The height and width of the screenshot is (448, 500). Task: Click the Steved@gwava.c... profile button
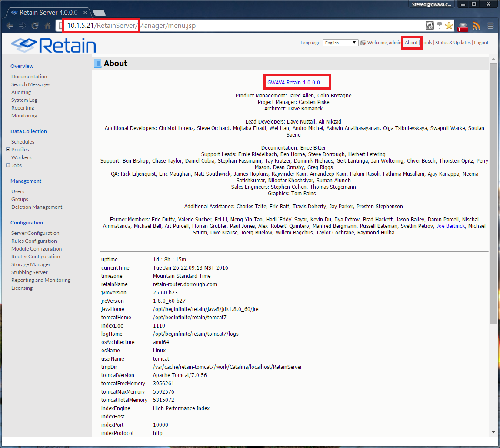point(431,4)
